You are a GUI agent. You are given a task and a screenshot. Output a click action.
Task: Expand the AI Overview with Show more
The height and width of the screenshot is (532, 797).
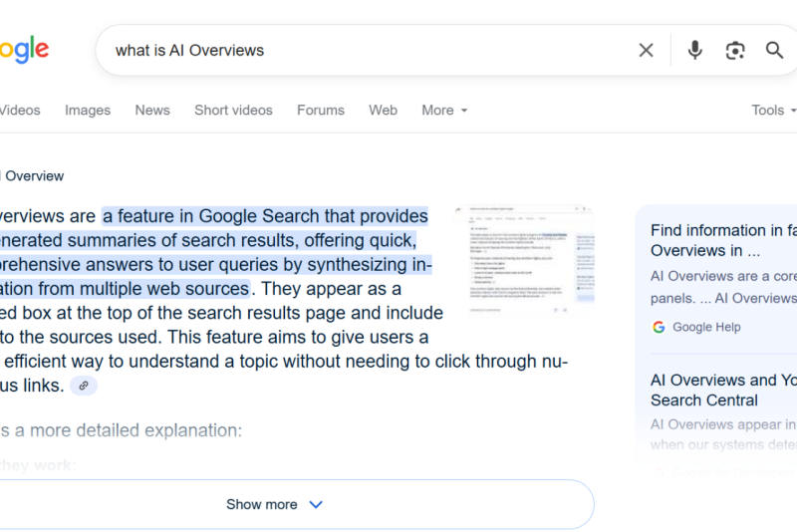click(x=274, y=504)
